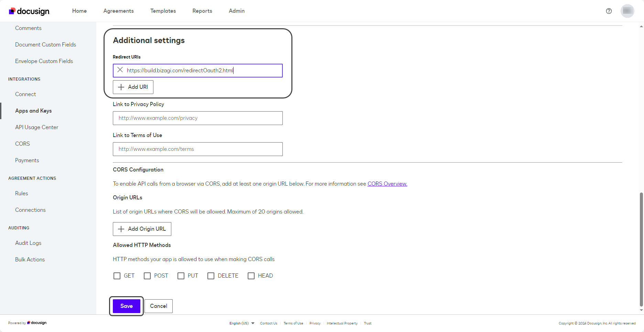
Task: Focus the Link to Terms of Use field
Action: [x=198, y=149]
